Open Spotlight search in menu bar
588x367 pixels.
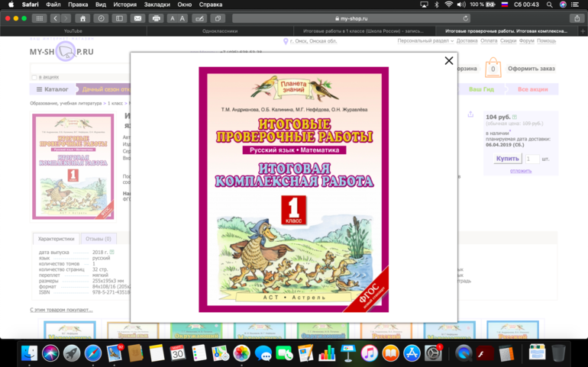[549, 5]
